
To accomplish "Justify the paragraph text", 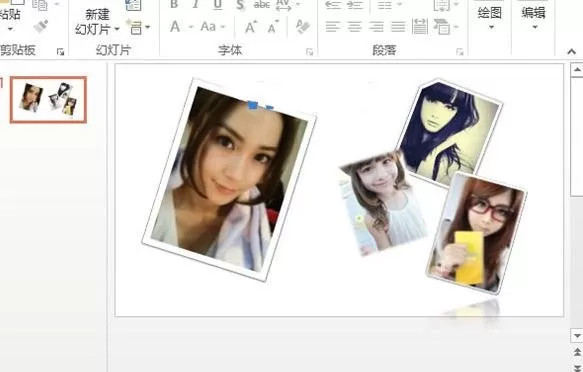I will [398, 27].
